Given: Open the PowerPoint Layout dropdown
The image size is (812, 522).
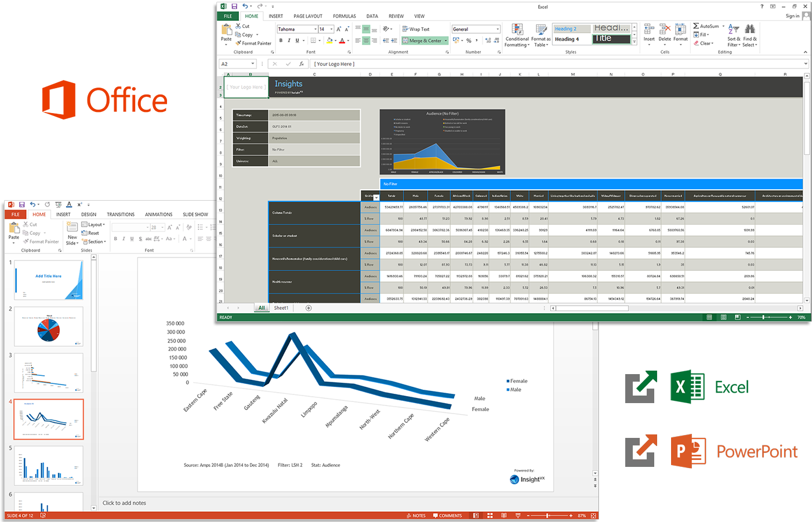Looking at the screenshot, I should click(x=93, y=224).
